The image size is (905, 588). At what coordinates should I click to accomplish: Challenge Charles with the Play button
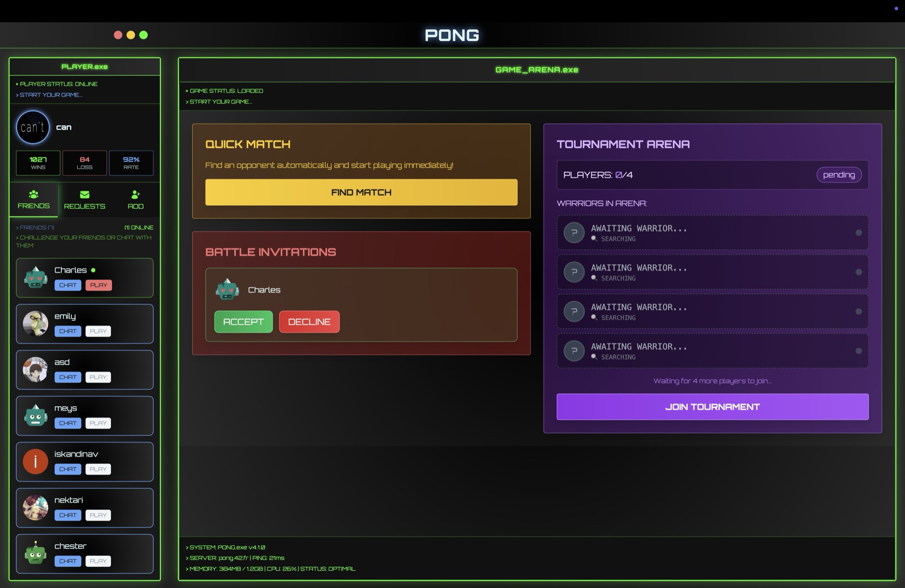click(x=98, y=285)
